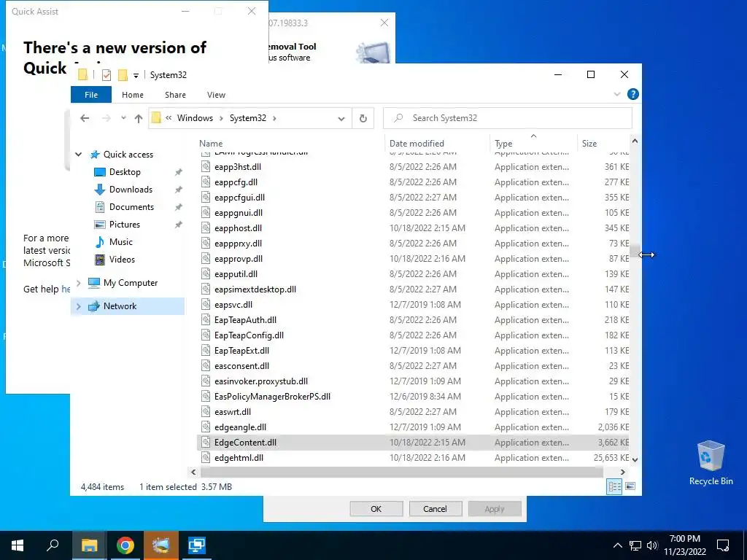Screen dimensions: 747x560
Task: Sort by the Name column header
Action: tap(211, 144)
